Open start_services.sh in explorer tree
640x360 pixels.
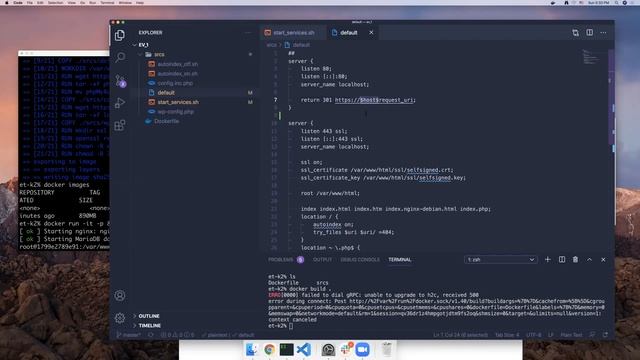tap(178, 102)
